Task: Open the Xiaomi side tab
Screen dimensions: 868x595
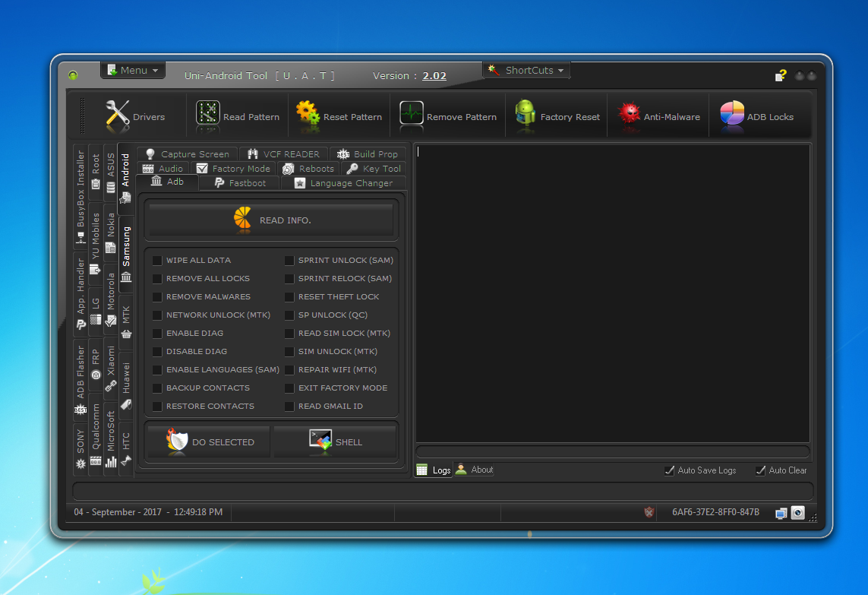Action: tap(111, 368)
